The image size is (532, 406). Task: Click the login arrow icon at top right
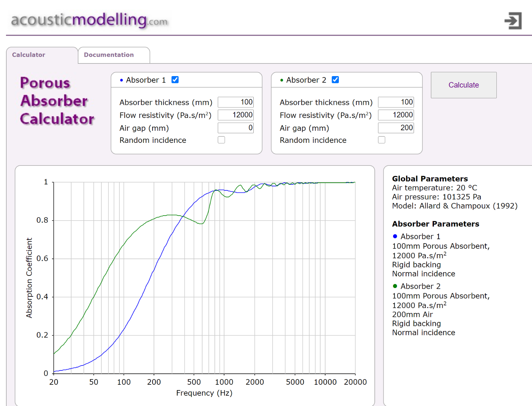pos(513,21)
